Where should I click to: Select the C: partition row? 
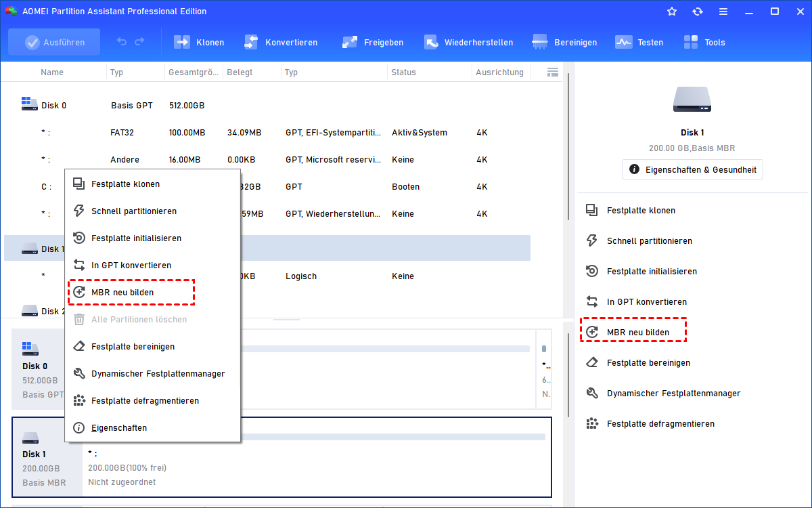tap(267, 186)
